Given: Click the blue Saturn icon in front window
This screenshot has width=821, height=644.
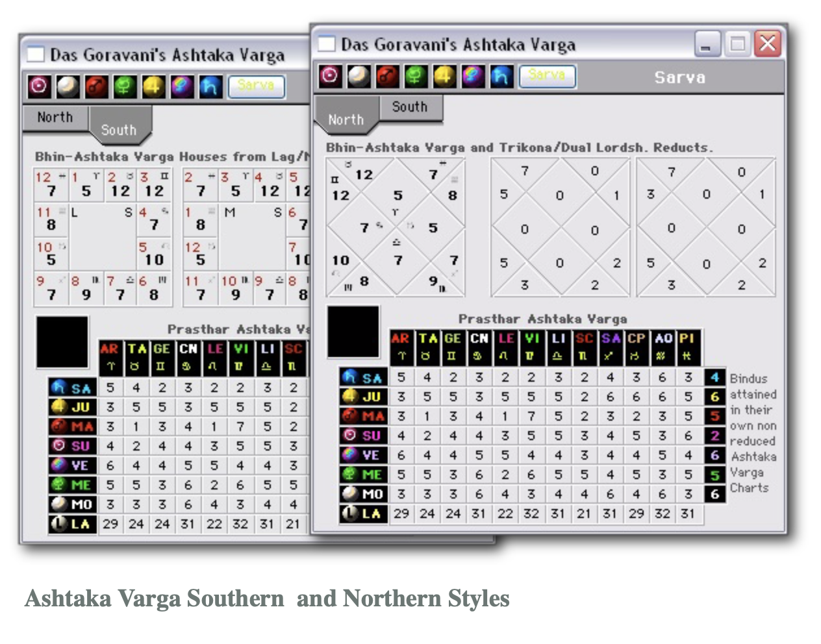Looking at the screenshot, I should click(x=501, y=76).
